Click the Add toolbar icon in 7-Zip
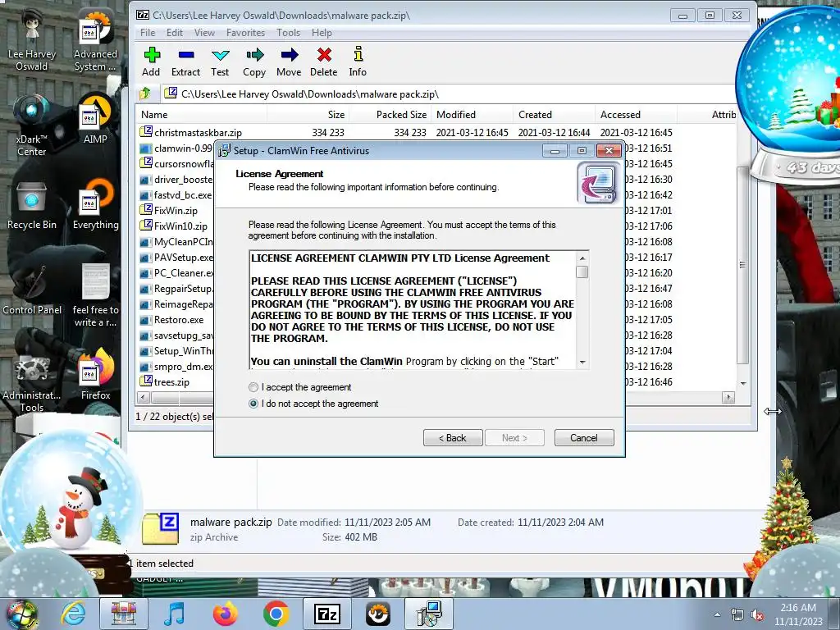 point(151,62)
